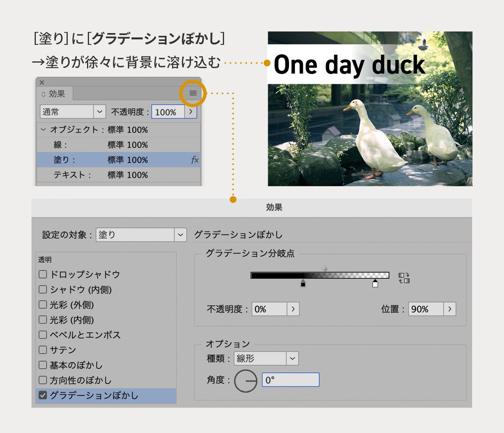This screenshot has width=504, height=433.
Task: Select グラデーションぼかし list label
Action: coord(94,395)
